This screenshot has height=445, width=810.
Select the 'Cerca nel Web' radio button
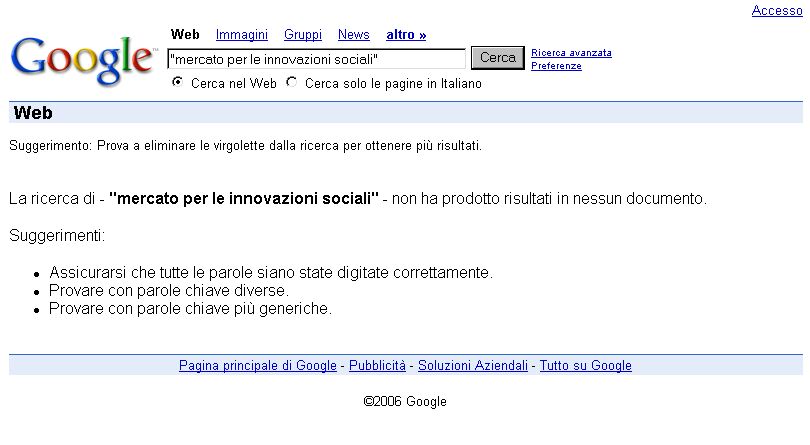(x=177, y=83)
